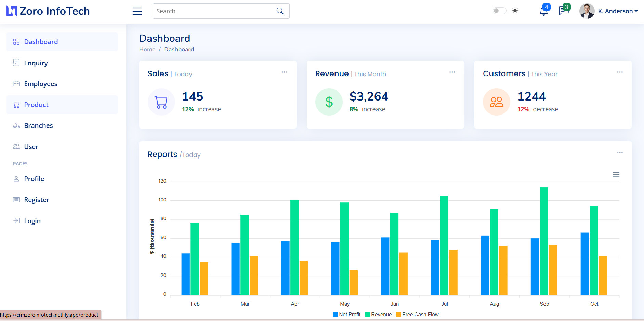
Task: Toggle the dark mode switch
Action: pos(499,11)
